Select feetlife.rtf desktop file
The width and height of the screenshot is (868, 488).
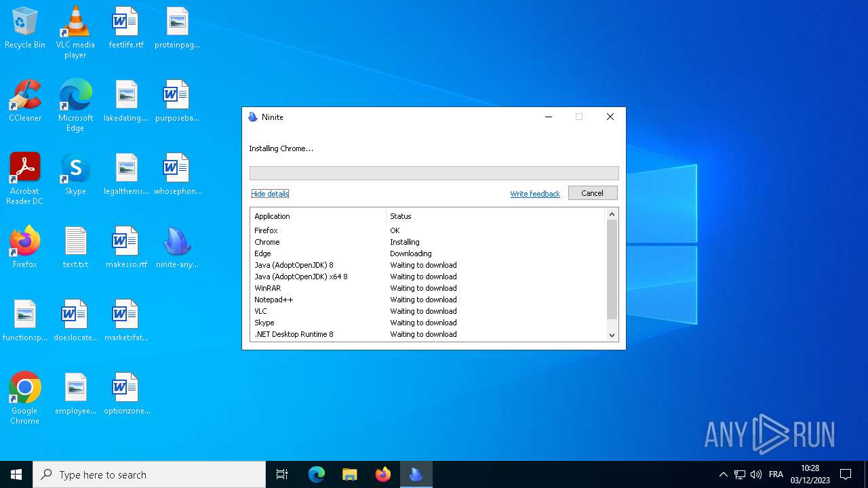pos(126,28)
